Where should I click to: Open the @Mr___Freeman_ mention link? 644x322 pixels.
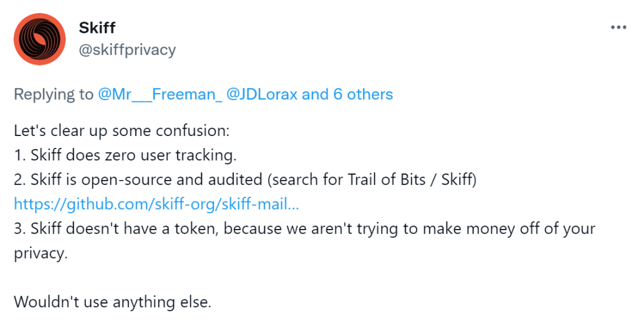pos(160,94)
